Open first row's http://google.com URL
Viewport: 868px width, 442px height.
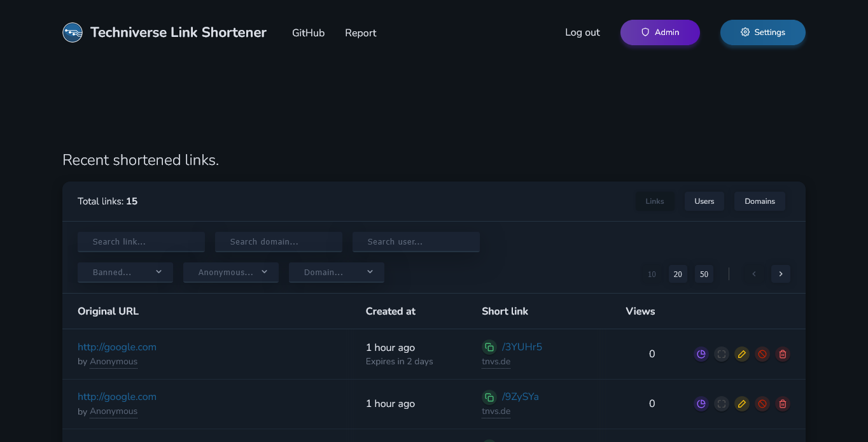117,347
